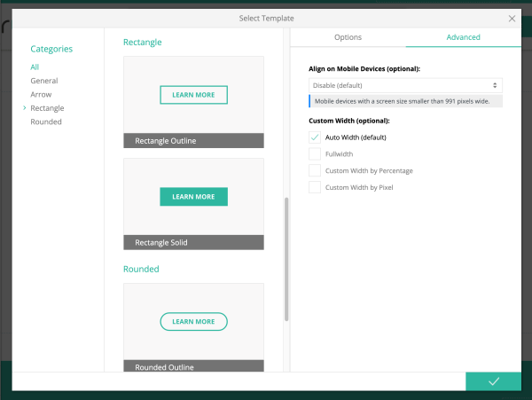Switch to the Options tab
532x400 pixels.
tap(348, 37)
